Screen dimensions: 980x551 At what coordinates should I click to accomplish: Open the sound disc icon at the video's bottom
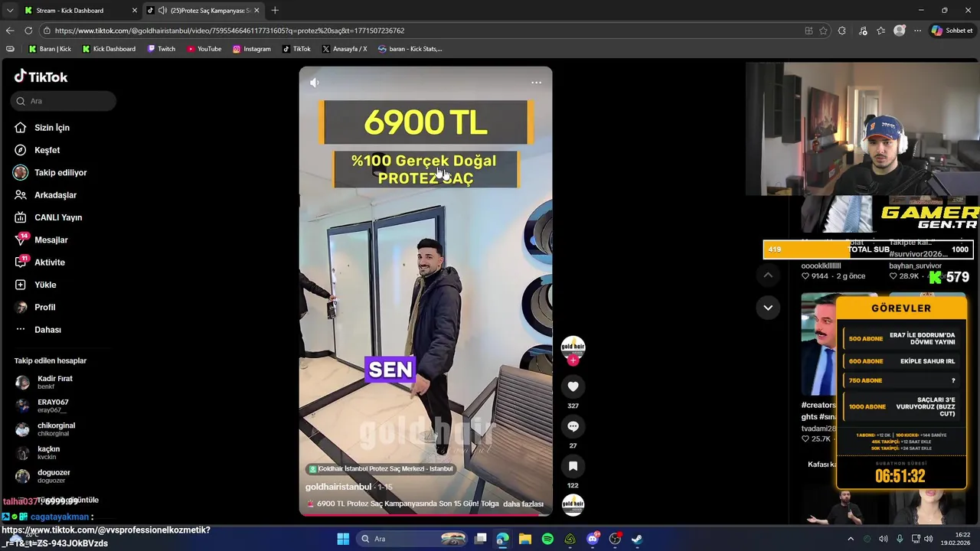pos(573,504)
